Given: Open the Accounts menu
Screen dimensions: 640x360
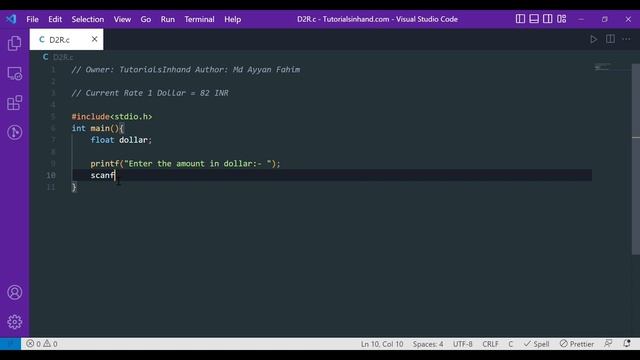Looking at the screenshot, I should 14,292.
